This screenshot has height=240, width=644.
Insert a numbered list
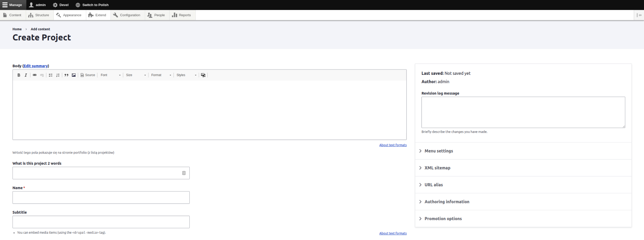pos(58,75)
